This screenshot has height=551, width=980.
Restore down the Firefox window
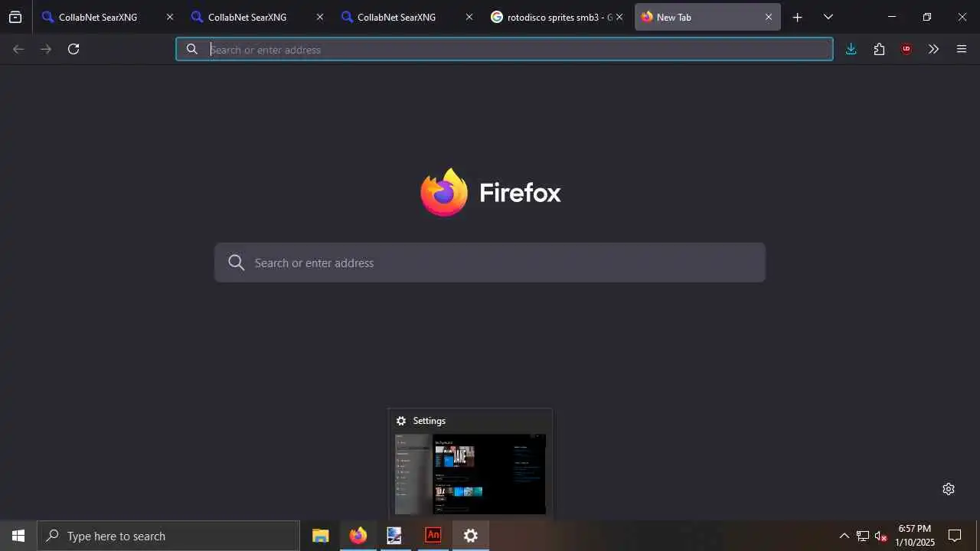click(x=927, y=17)
